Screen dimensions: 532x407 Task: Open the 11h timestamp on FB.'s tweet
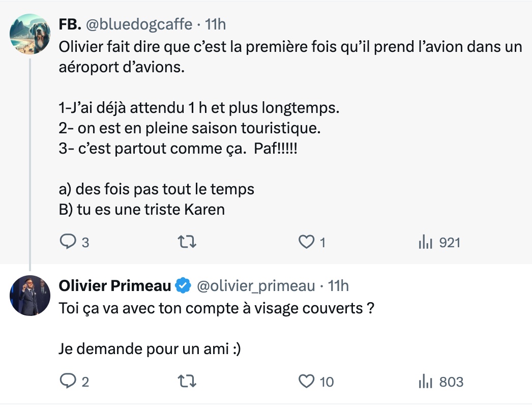[215, 24]
